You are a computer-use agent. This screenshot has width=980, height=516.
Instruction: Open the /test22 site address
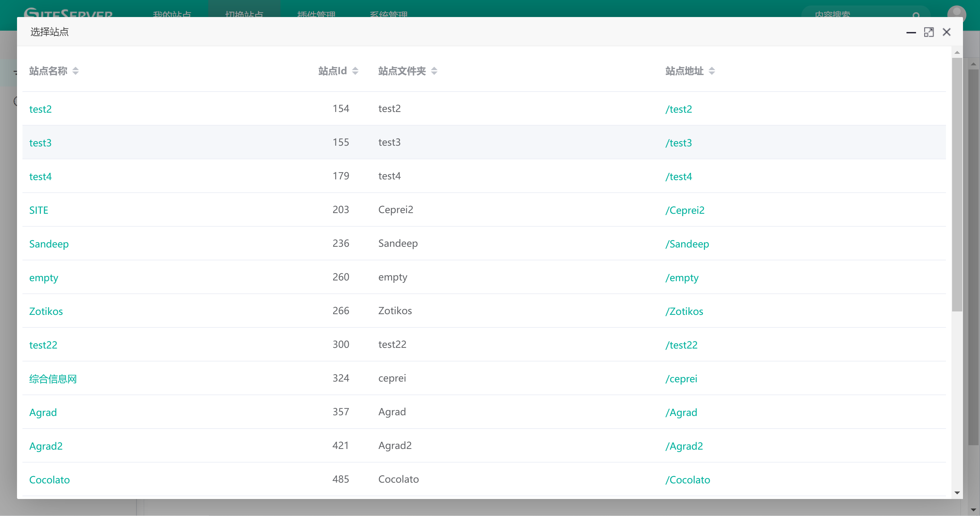[x=681, y=345]
